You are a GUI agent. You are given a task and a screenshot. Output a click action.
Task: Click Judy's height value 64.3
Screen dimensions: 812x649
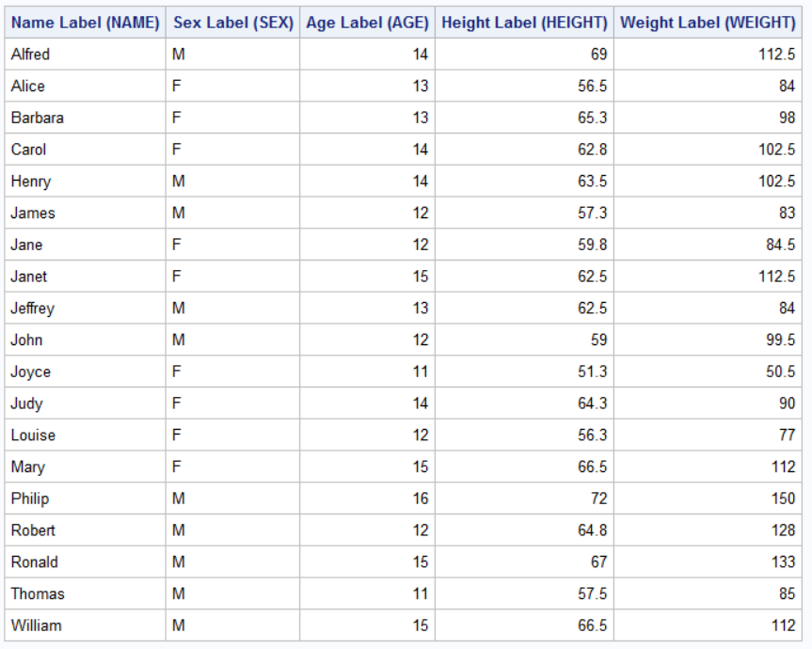pyautogui.click(x=592, y=404)
